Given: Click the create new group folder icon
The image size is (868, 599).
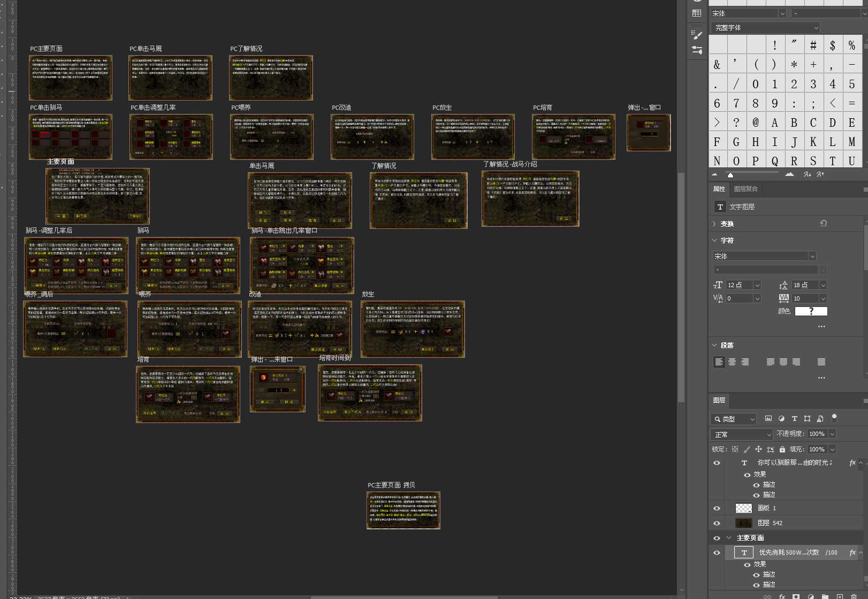Looking at the screenshot, I should [x=825, y=596].
